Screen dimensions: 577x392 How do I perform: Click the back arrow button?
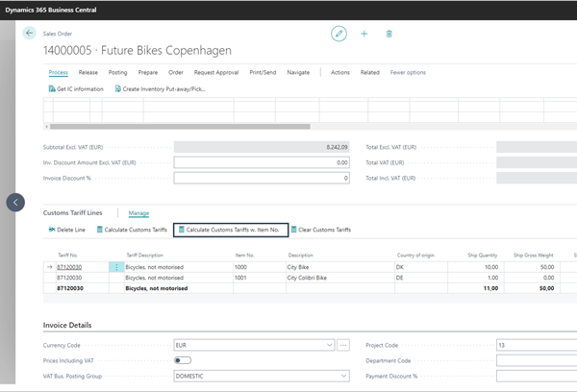click(30, 33)
